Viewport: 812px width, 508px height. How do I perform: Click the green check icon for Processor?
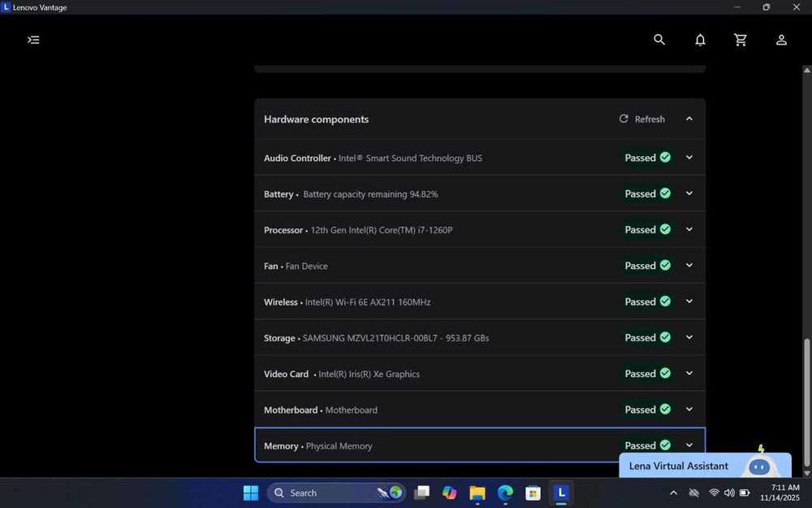click(666, 229)
